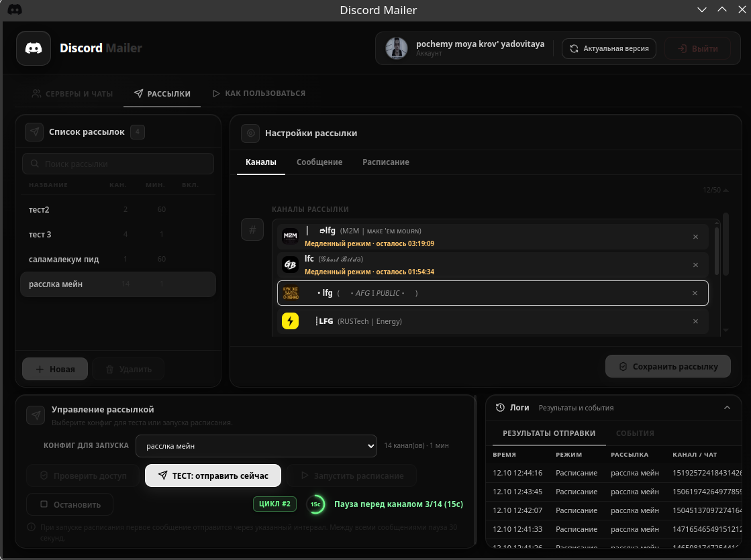
Task: Collapse the 12/50 channel counter arrow
Action: tap(726, 190)
